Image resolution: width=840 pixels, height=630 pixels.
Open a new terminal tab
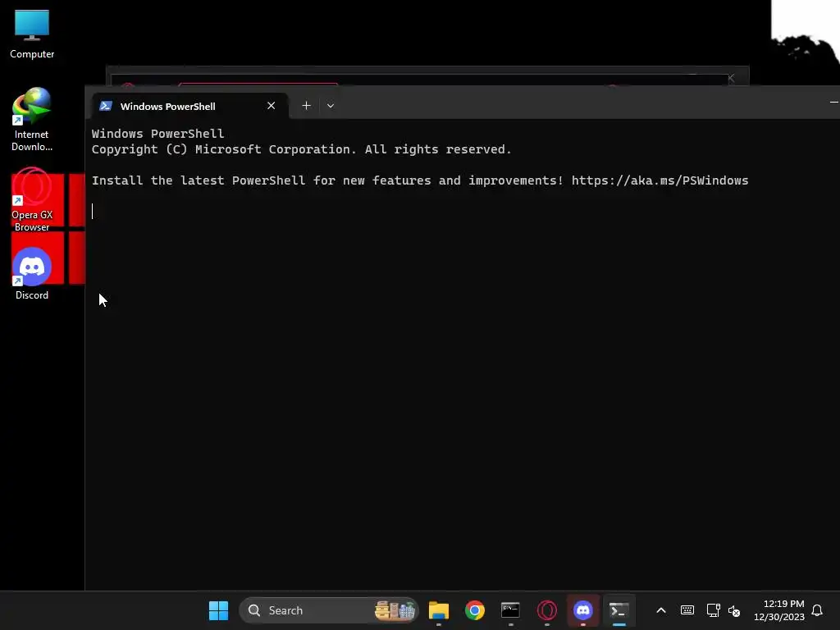click(x=307, y=106)
